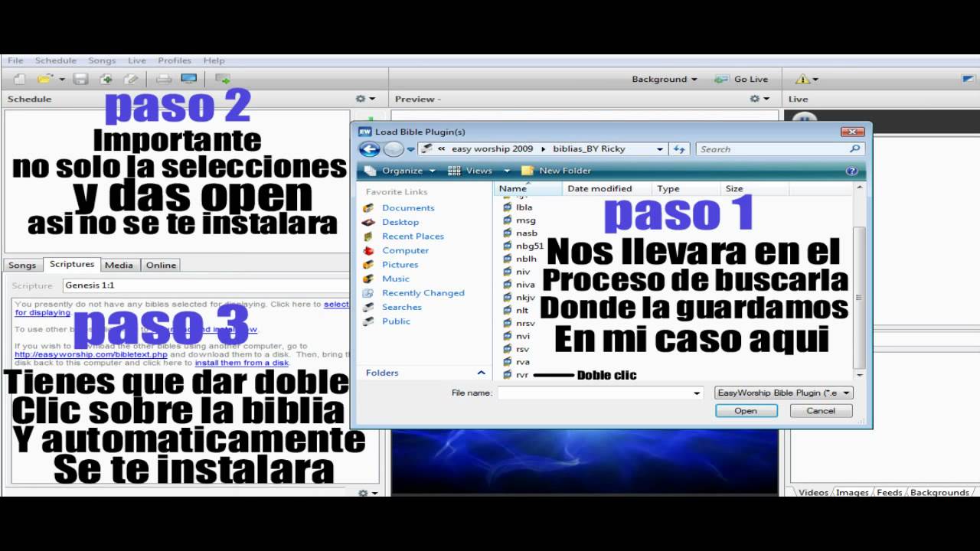Click the Save Schedule disk icon
The image size is (980, 551).
tap(81, 79)
